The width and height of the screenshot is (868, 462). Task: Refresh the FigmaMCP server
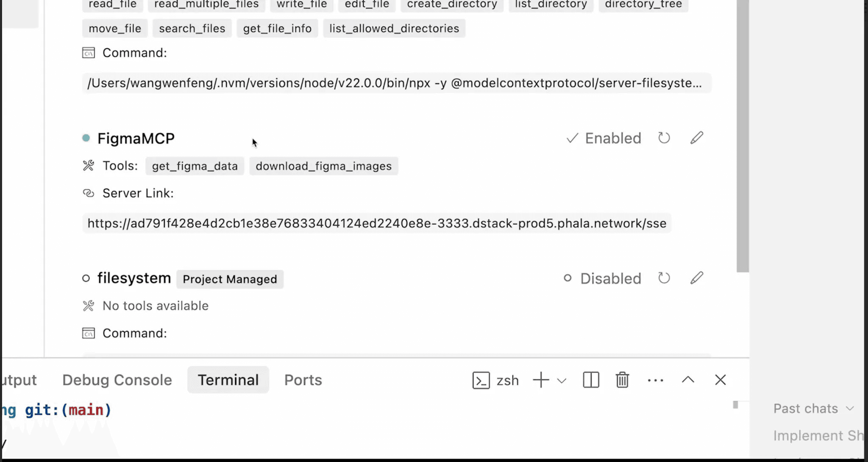click(664, 138)
